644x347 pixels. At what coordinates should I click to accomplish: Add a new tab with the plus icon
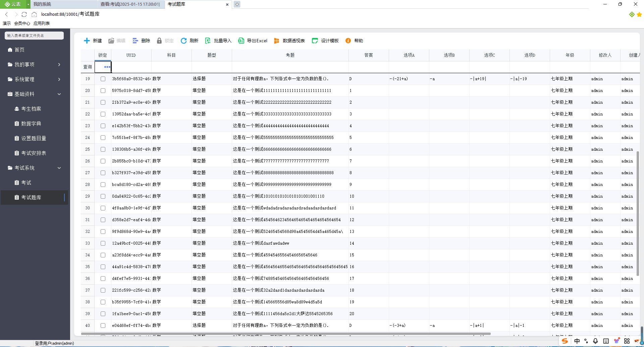point(237,4)
